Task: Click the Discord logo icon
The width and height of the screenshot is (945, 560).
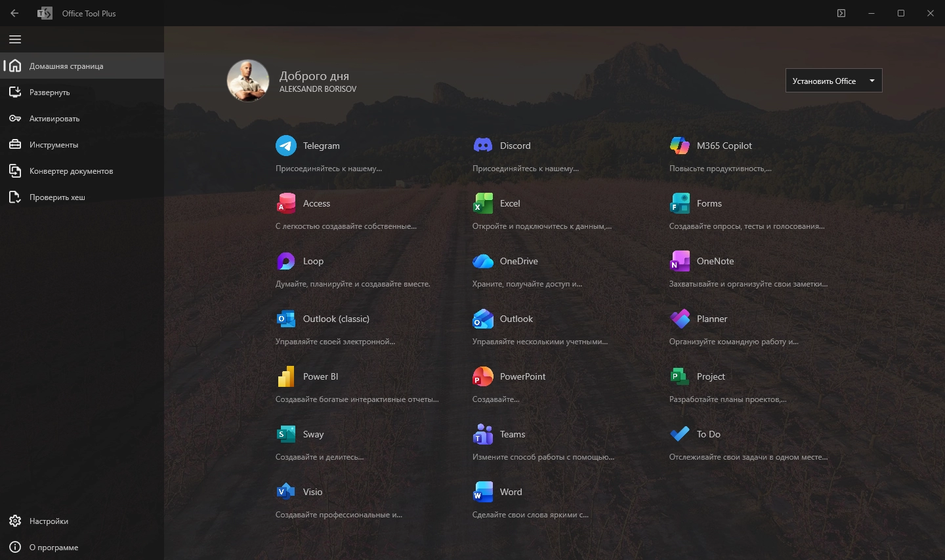Action: 483,146
